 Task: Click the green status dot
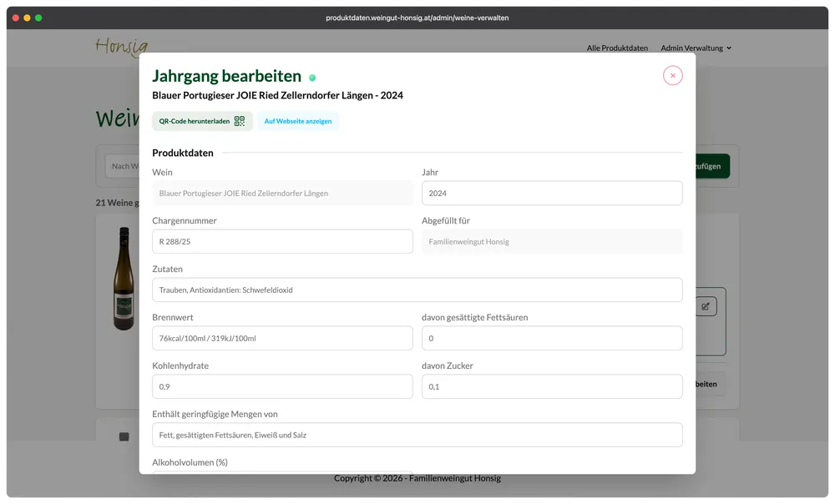pos(312,78)
